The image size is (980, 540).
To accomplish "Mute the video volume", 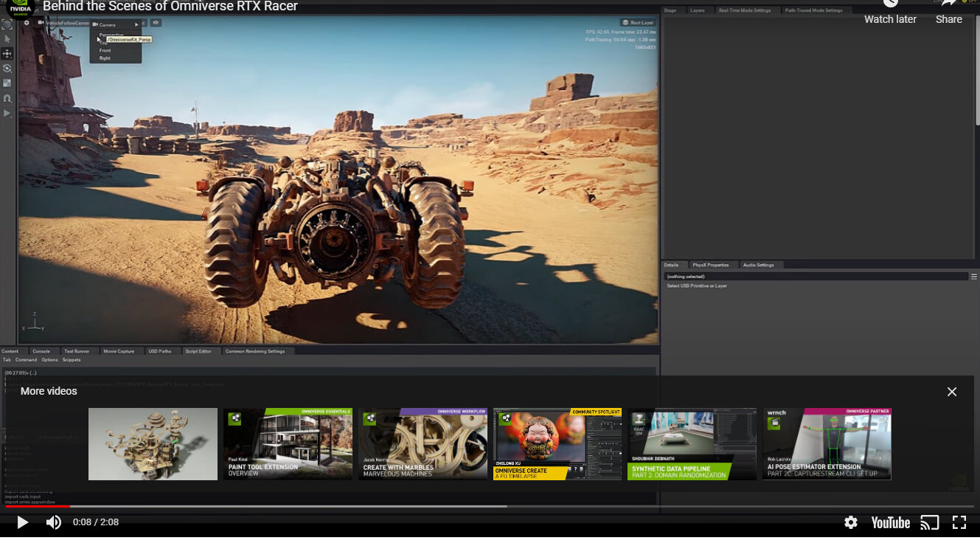I will [54, 522].
